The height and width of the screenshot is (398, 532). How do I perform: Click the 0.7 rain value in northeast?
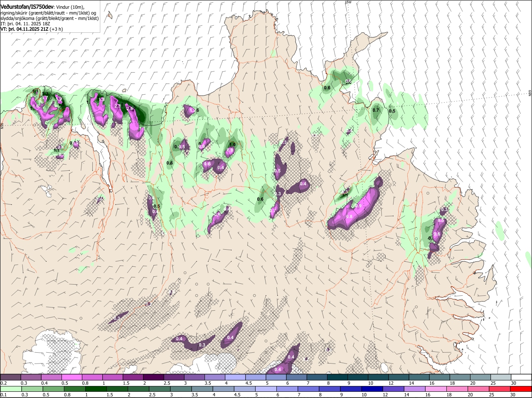376,110
